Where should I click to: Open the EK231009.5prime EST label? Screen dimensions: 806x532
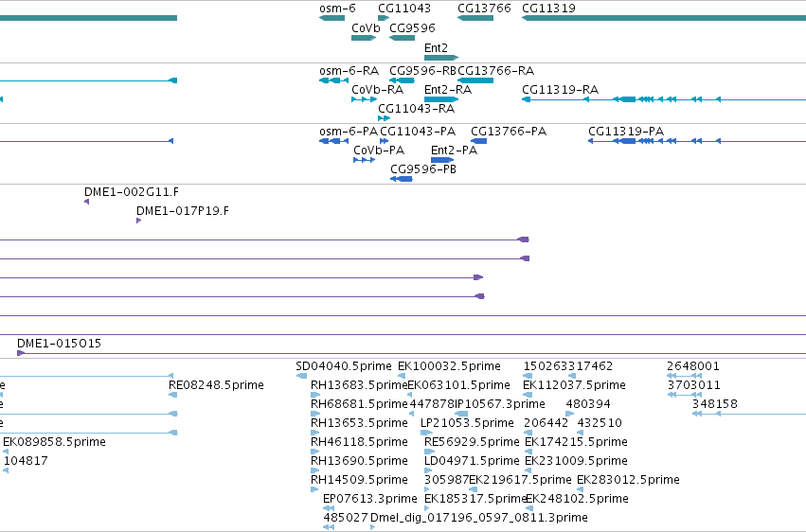point(576,461)
